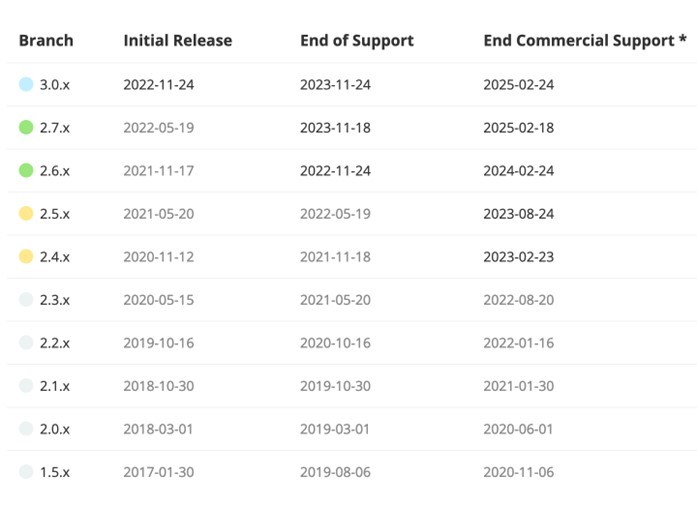Click the End of Support column header

click(356, 41)
